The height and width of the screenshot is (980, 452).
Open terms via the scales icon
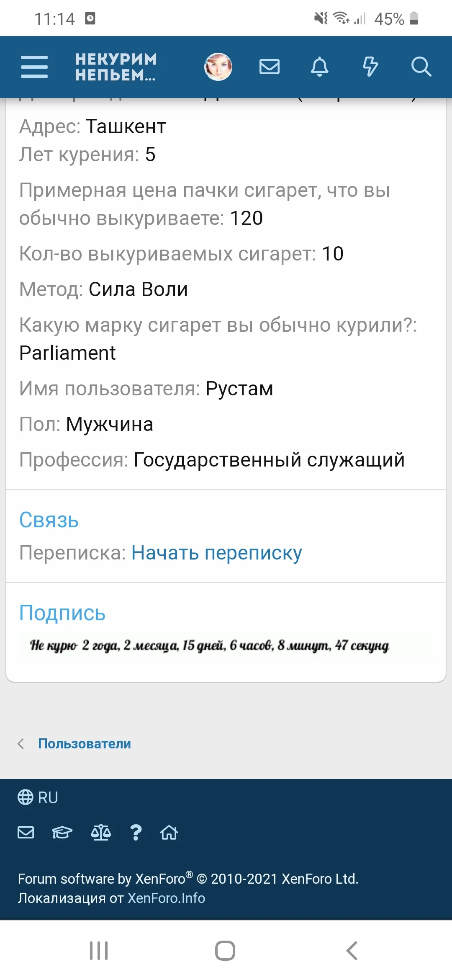[100, 832]
